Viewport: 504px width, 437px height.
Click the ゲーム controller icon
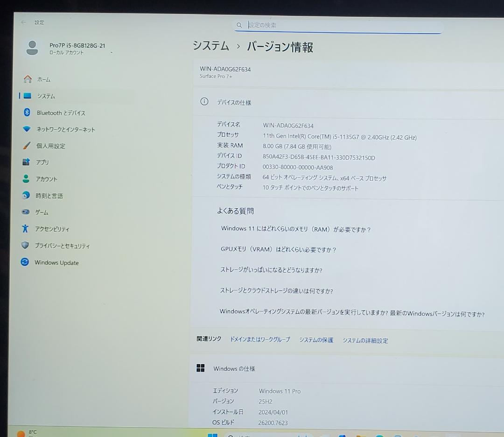point(25,212)
